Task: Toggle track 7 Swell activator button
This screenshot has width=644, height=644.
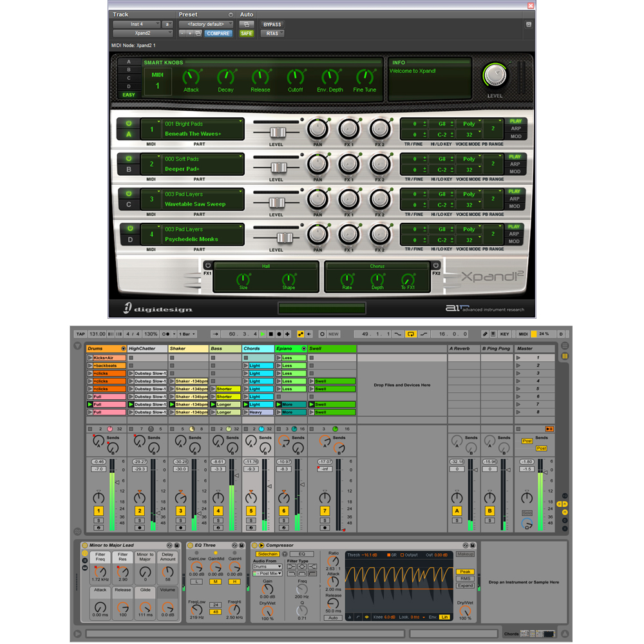Action: click(325, 511)
